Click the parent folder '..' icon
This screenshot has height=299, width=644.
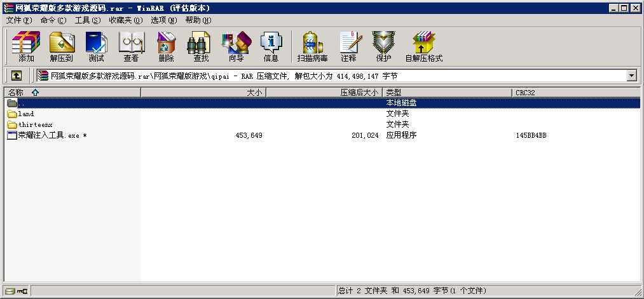(x=12, y=103)
